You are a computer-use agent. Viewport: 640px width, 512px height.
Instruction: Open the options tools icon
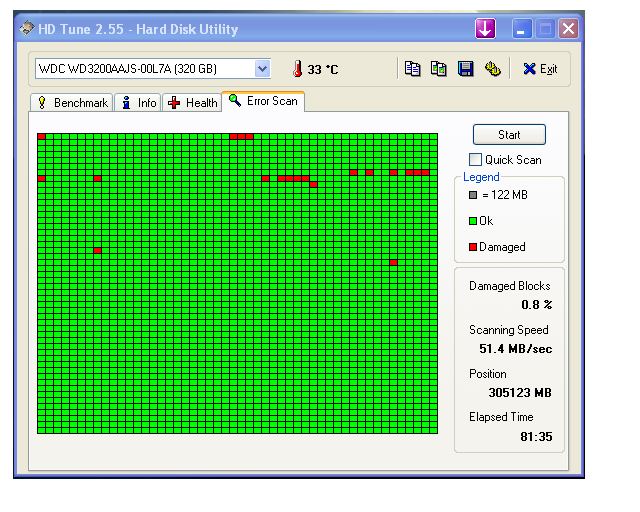(x=493, y=69)
